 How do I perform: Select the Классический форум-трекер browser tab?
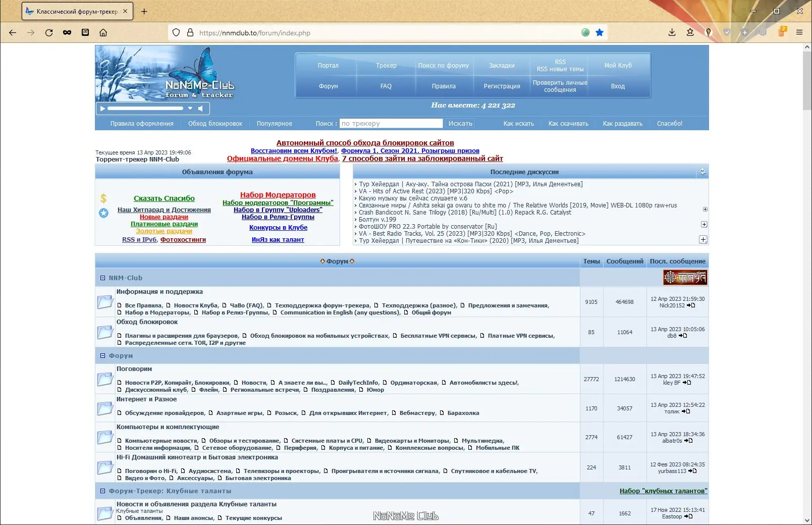coord(77,11)
